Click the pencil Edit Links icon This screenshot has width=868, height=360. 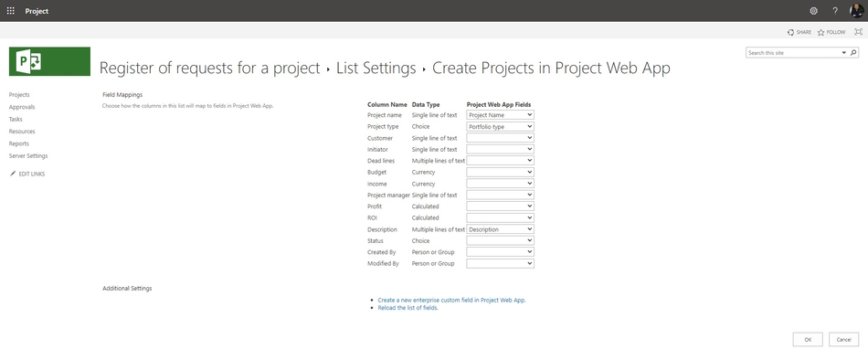point(13,174)
